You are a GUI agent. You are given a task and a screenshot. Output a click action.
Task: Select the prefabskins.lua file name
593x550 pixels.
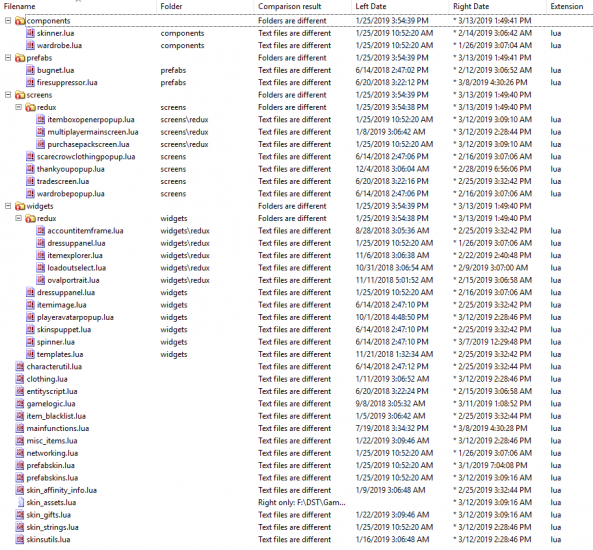pyautogui.click(x=52, y=478)
